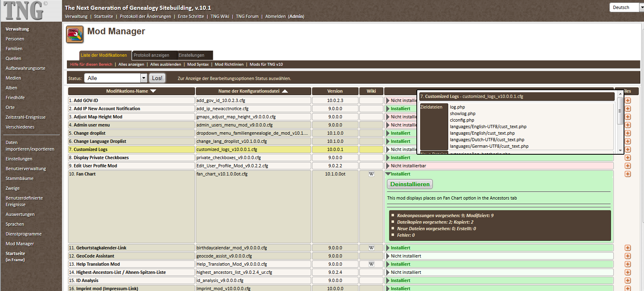The image size is (644, 291).
Task: Click files plus icon for Change droplist
Action: [x=628, y=133]
